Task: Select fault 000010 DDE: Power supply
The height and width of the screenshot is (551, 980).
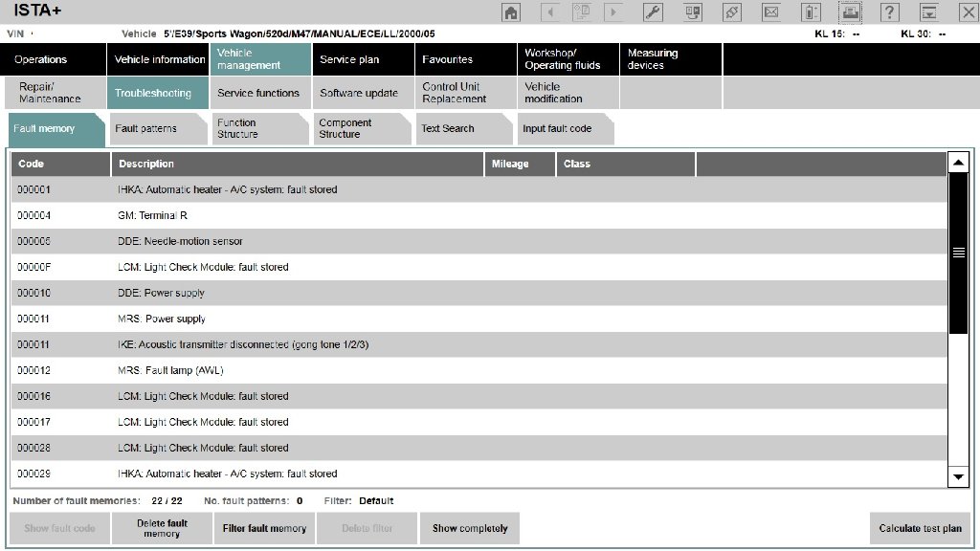Action: pos(479,293)
